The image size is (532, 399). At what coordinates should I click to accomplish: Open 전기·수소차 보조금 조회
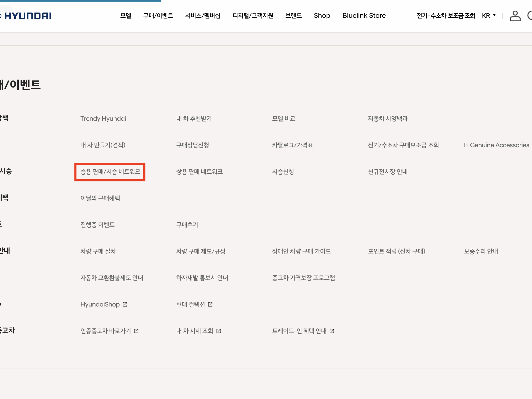point(446,15)
